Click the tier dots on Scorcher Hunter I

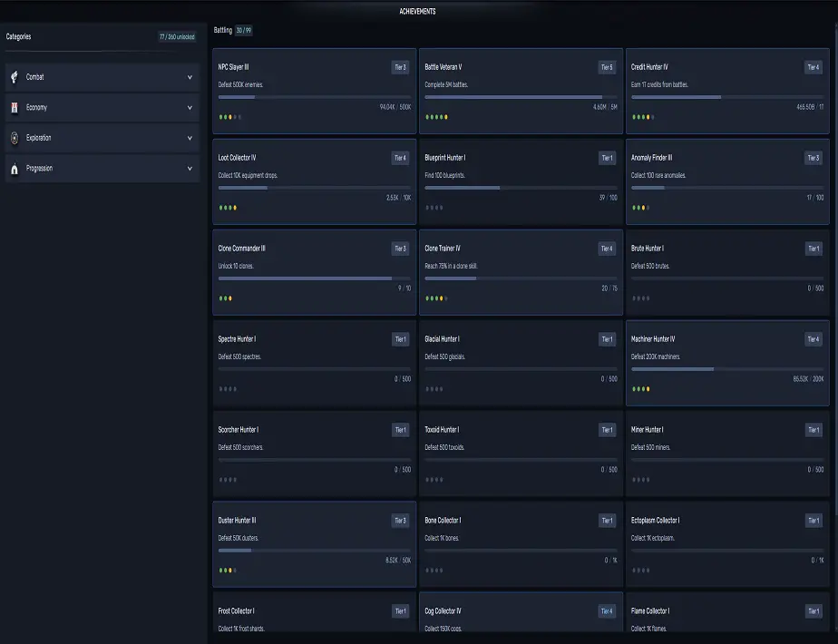coord(228,480)
